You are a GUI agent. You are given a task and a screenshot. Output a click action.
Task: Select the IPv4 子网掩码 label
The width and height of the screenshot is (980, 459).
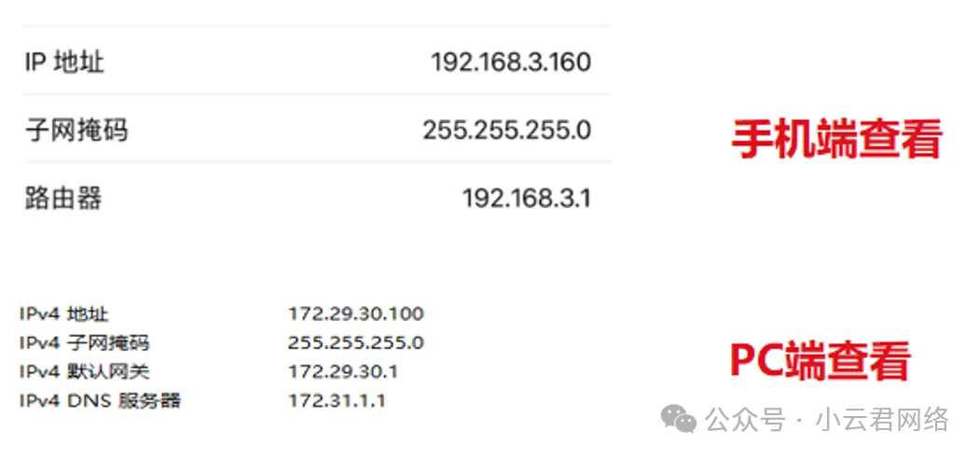click(84, 343)
